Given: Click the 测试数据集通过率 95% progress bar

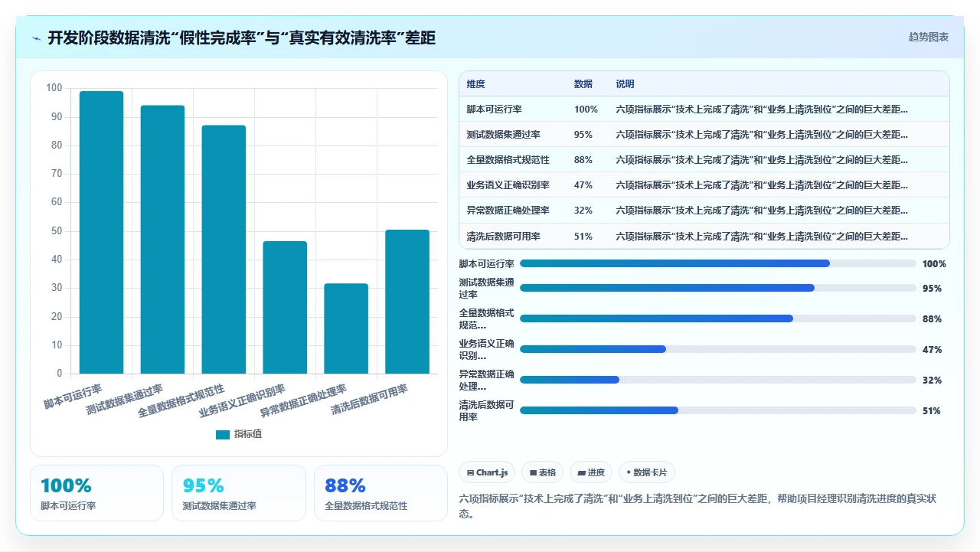Looking at the screenshot, I should tap(717, 288).
